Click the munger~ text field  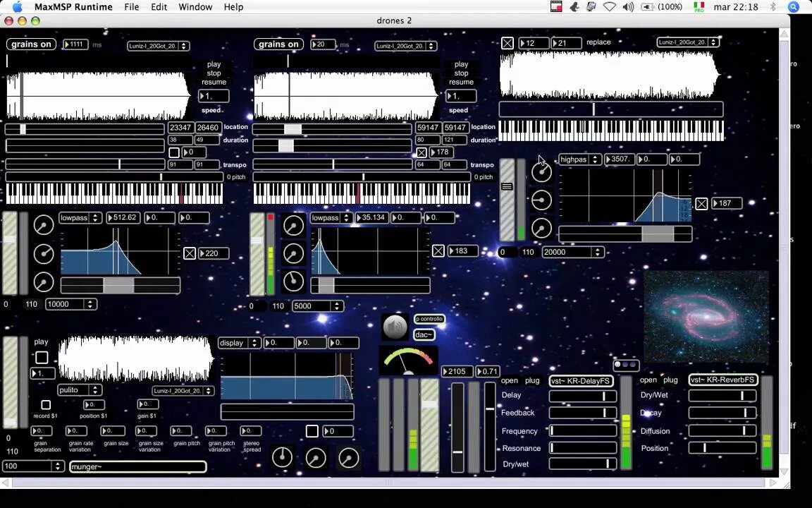pyautogui.click(x=137, y=466)
